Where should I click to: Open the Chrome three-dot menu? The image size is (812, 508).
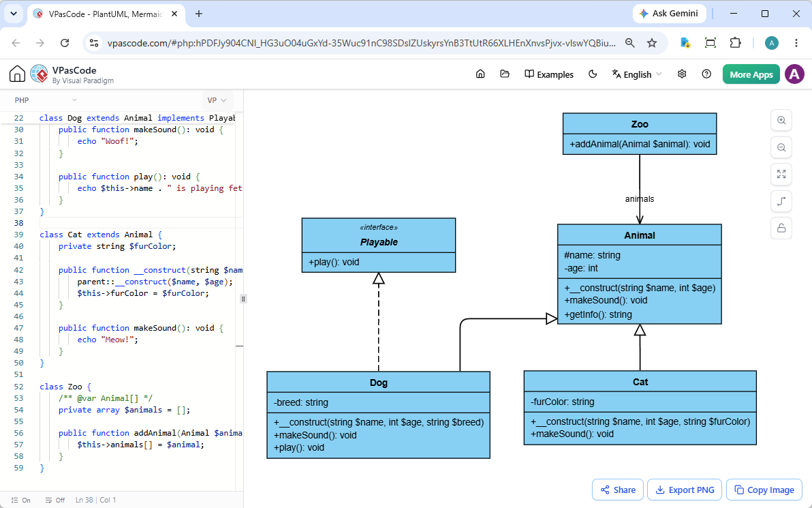pos(796,43)
